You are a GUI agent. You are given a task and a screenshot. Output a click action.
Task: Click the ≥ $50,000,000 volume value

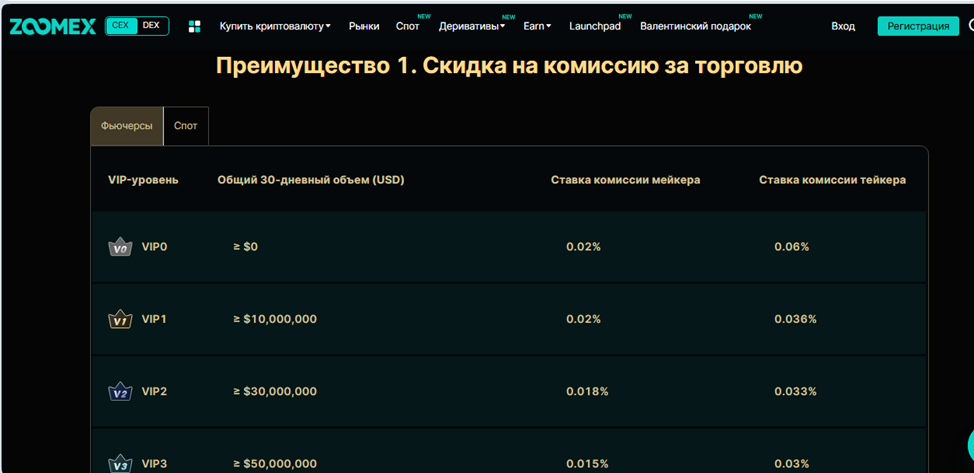point(275,464)
